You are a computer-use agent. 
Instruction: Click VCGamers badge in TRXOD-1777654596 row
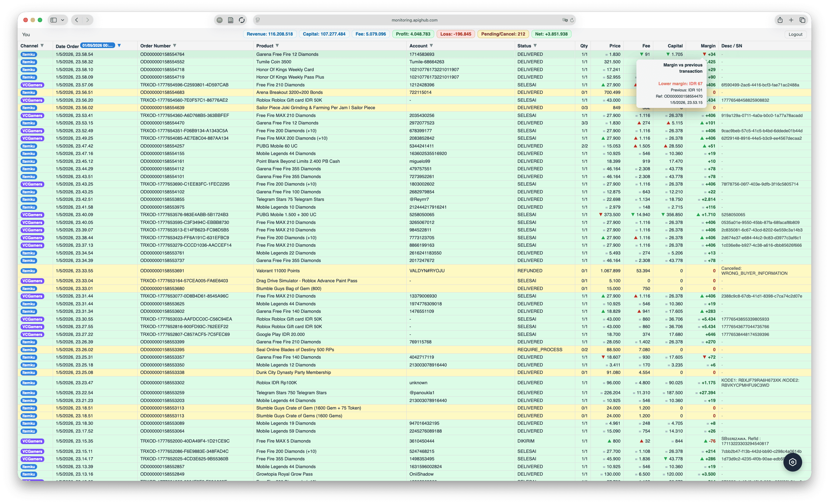(x=32, y=85)
